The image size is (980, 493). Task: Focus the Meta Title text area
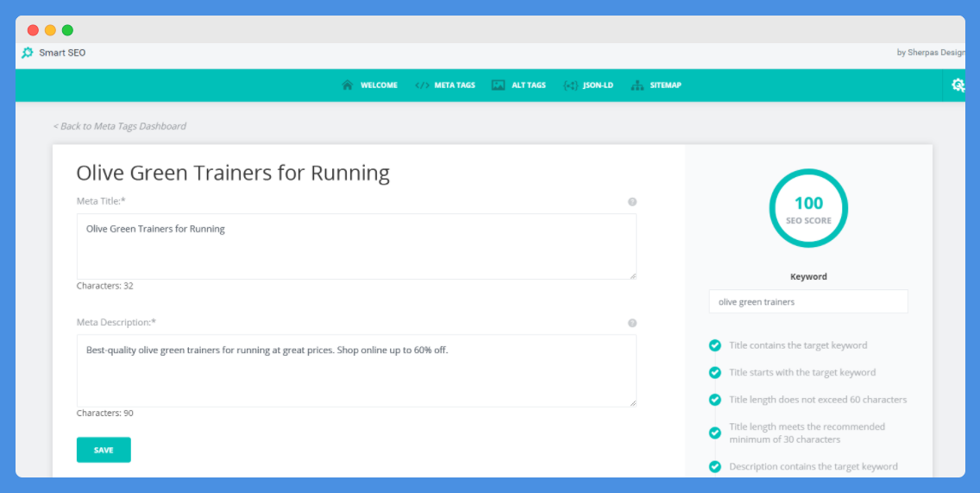pyautogui.click(x=356, y=247)
